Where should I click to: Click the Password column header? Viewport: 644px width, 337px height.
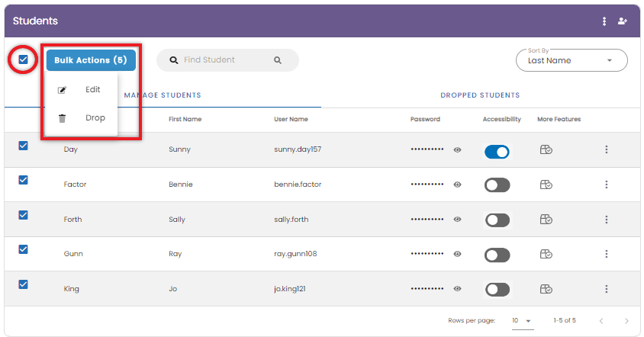(x=425, y=119)
